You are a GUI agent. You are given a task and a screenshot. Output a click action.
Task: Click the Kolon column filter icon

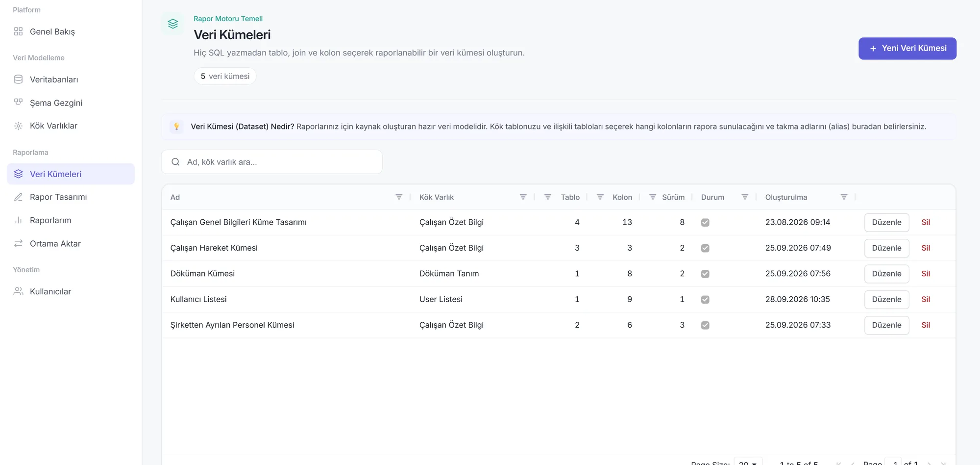600,197
